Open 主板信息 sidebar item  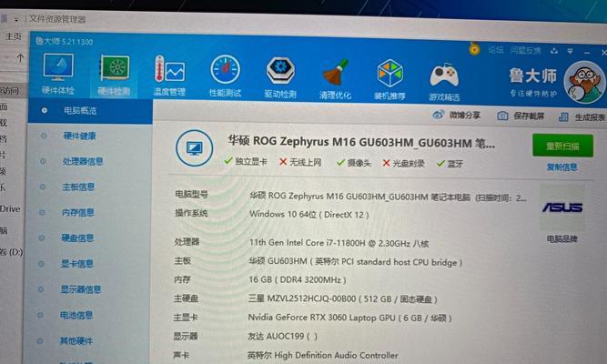(x=78, y=187)
